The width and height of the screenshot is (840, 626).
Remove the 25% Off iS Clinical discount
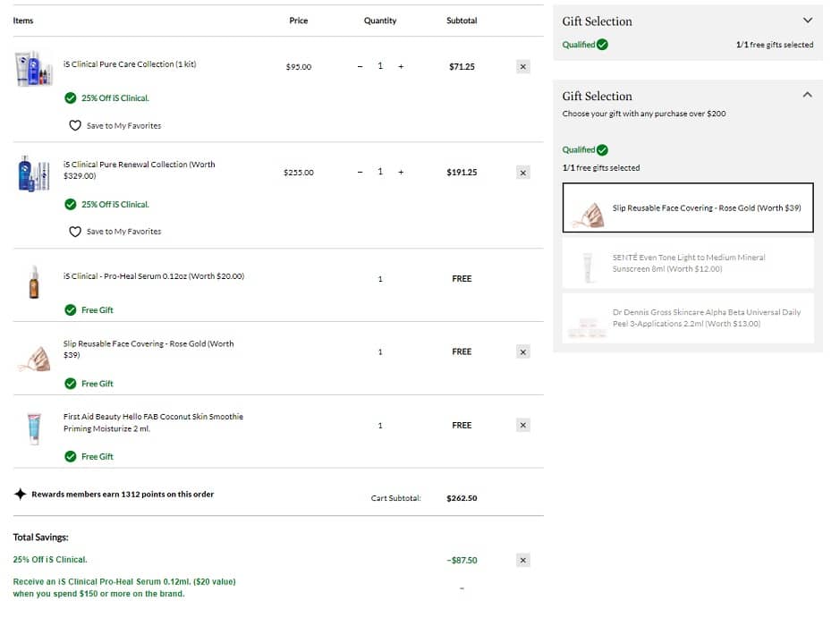click(x=523, y=561)
